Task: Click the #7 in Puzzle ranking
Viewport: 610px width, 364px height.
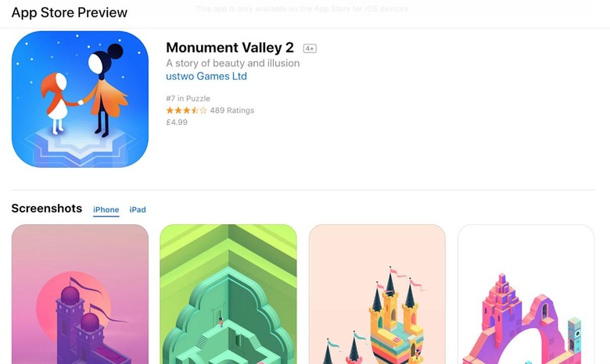Action: pyautogui.click(x=188, y=98)
